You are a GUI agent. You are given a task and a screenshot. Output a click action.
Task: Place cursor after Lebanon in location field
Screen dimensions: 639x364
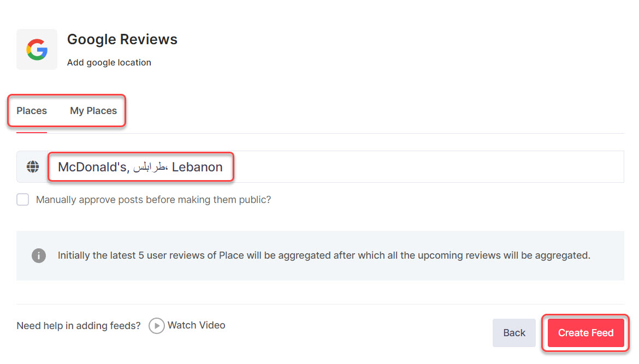point(223,167)
